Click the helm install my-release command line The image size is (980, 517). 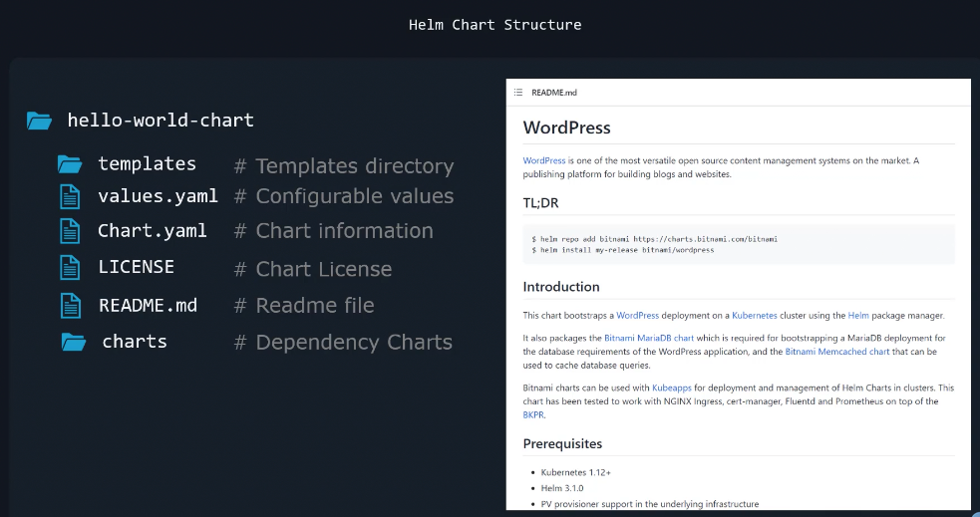tap(624, 250)
